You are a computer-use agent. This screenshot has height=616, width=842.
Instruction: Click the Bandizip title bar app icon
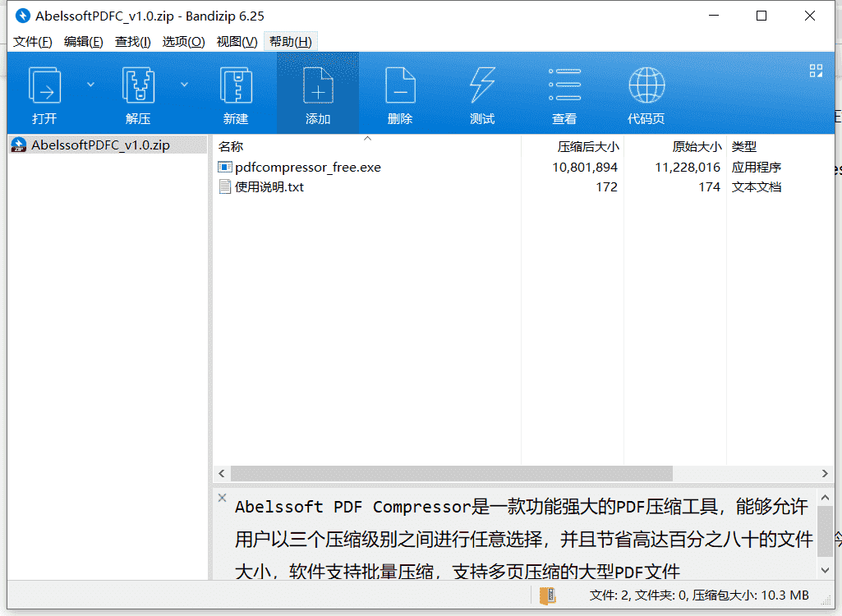(22, 16)
